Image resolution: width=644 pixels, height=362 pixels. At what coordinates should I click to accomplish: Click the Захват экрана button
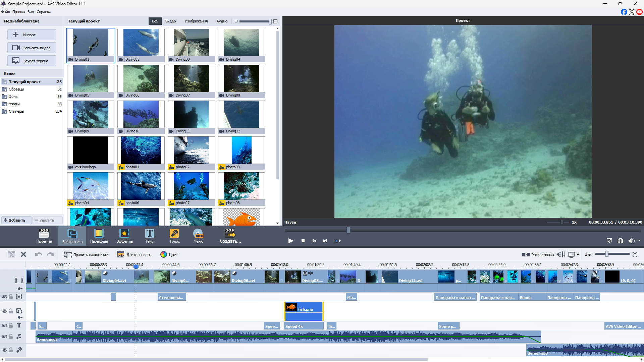32,61
